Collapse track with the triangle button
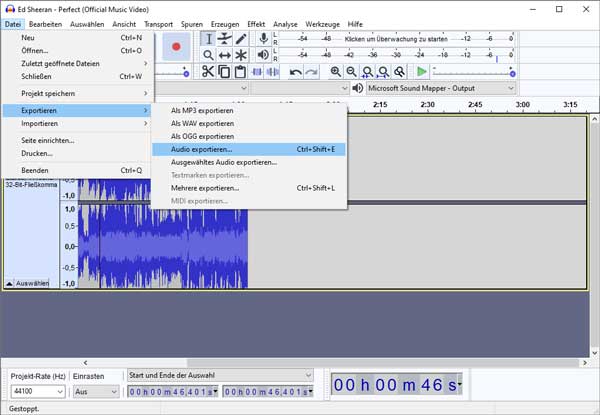 click(x=9, y=283)
